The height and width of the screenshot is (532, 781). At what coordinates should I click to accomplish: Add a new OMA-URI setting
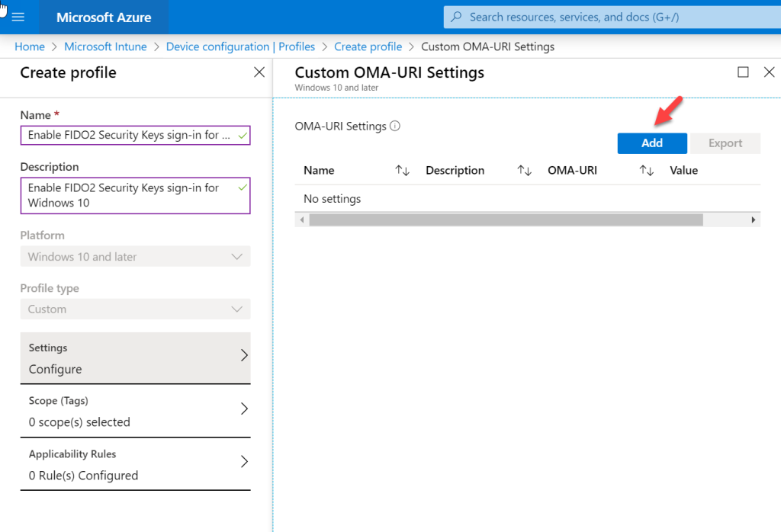(x=652, y=143)
